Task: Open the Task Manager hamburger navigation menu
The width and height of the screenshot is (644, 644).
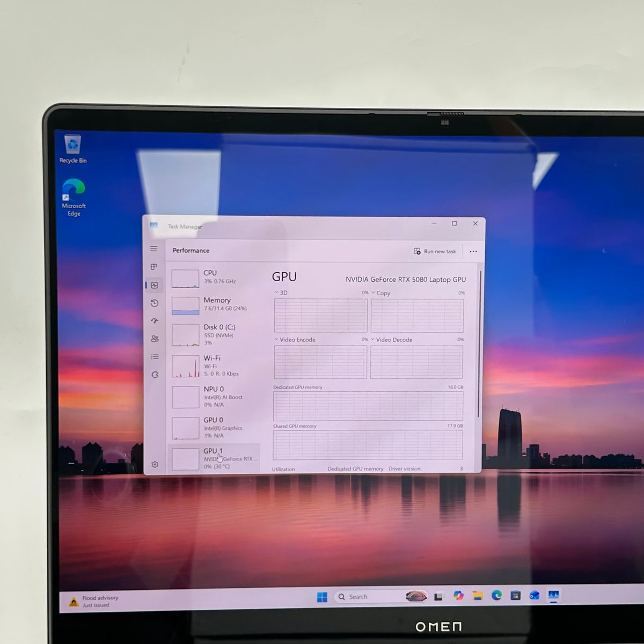Action: point(154,249)
